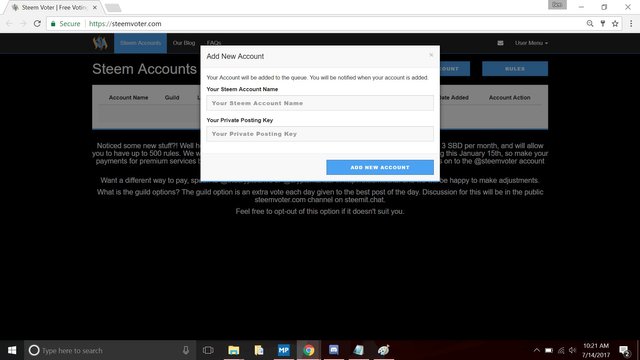This screenshot has width=640, height=360.
Task: Click the Cortana microphone icon
Action: [x=186, y=350]
